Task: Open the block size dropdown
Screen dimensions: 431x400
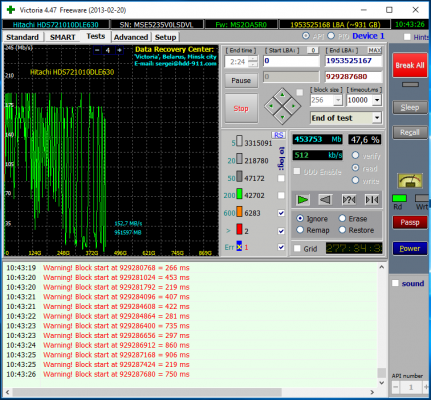Action: point(338,100)
